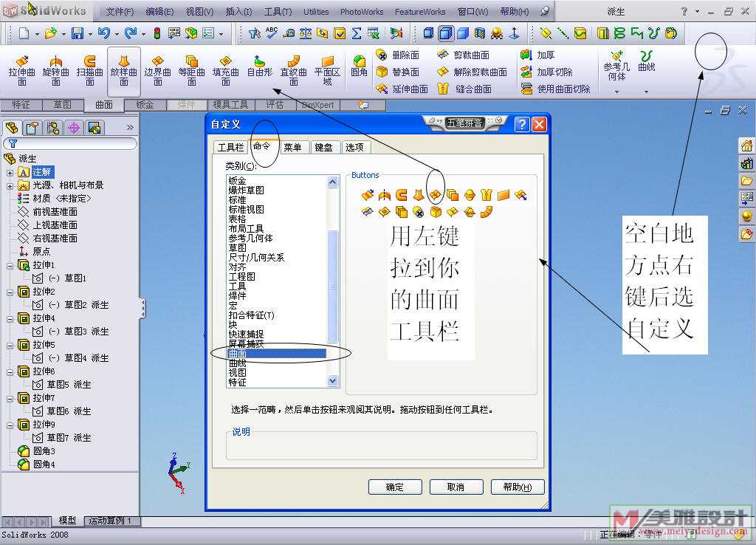Expand the 光源、相机与布景 tree node
This screenshot has width=756, height=545.
pos(10,185)
